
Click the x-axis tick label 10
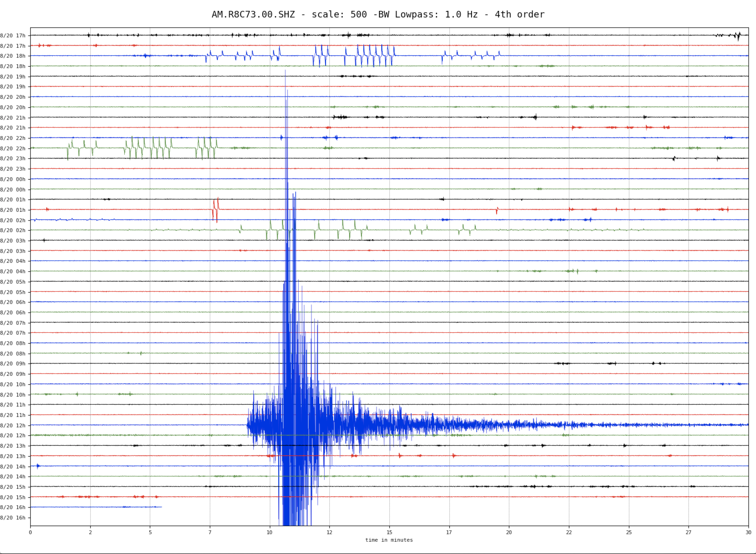(270, 532)
